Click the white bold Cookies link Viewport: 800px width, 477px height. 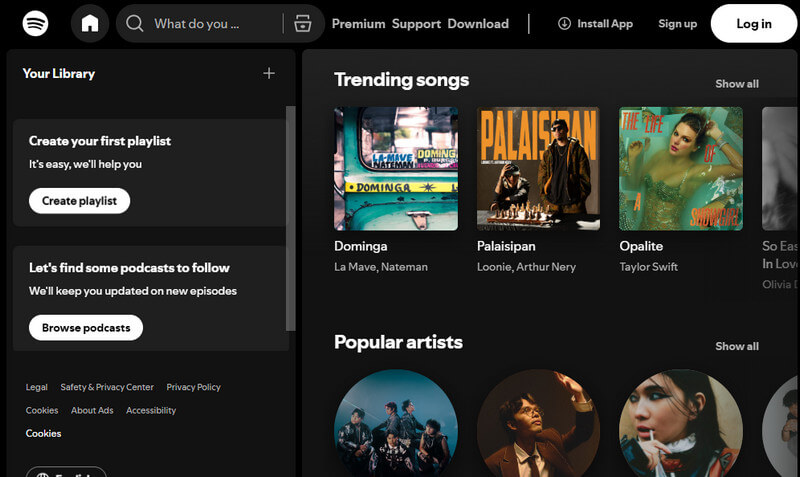(43, 433)
